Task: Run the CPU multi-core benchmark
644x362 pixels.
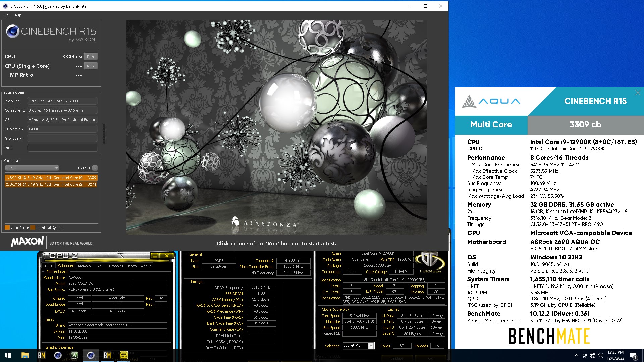Action: (90, 57)
